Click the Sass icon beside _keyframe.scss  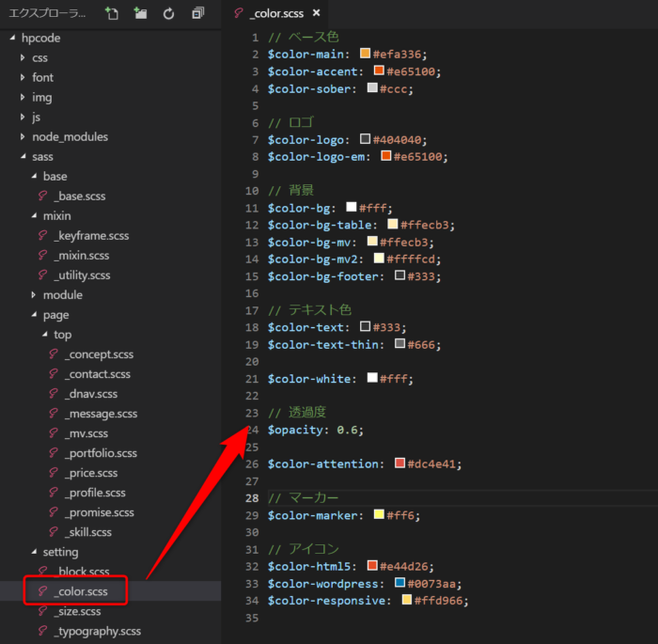click(x=42, y=235)
